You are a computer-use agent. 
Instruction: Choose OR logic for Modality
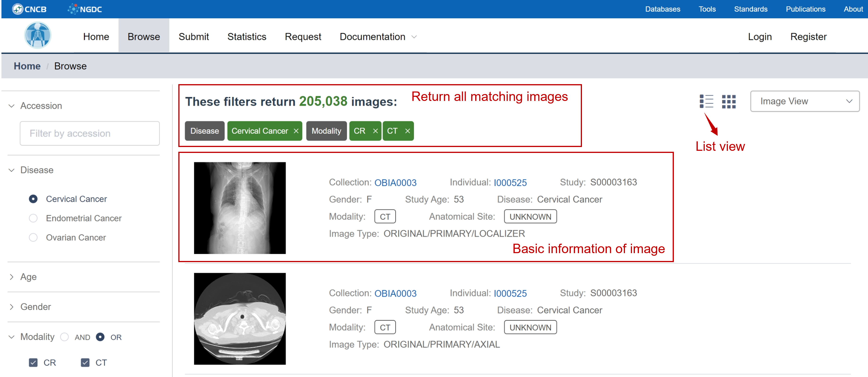pos(100,337)
